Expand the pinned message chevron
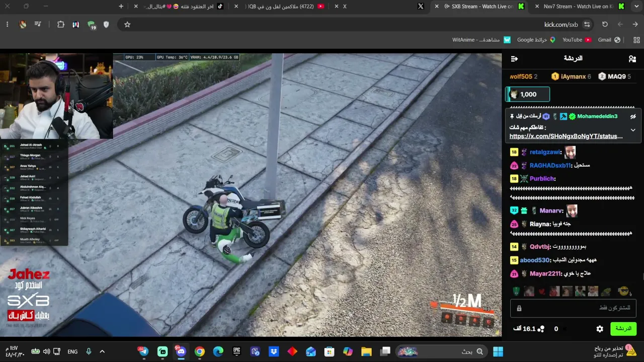Viewport: 644px width, 362px height. click(x=633, y=130)
